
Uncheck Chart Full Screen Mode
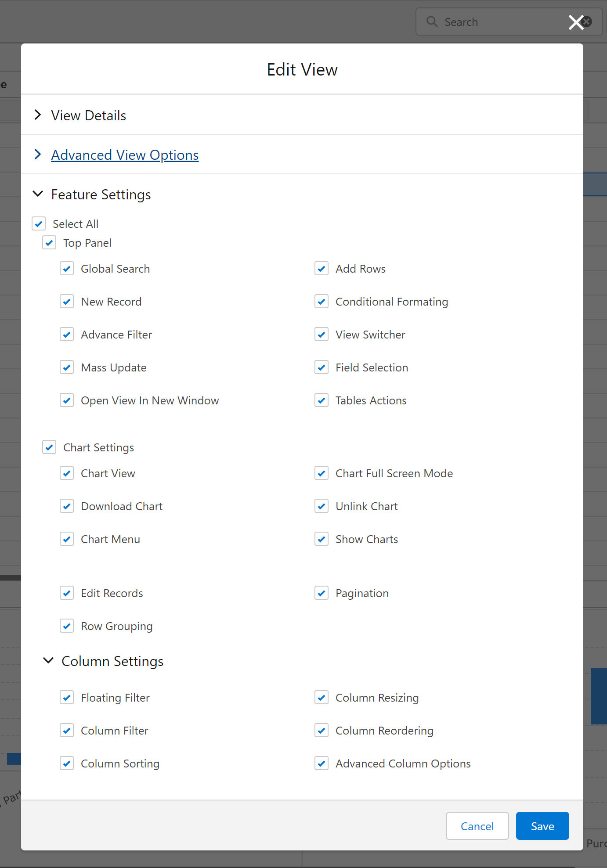point(322,473)
